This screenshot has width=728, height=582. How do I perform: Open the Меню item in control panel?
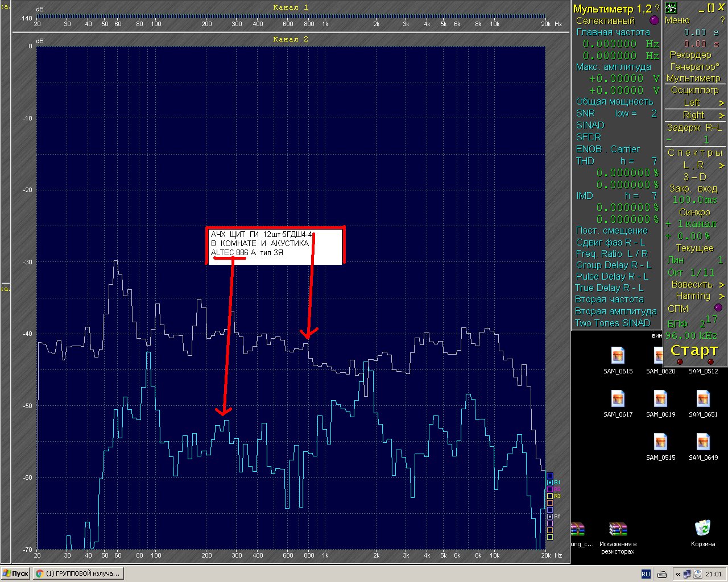[677, 20]
